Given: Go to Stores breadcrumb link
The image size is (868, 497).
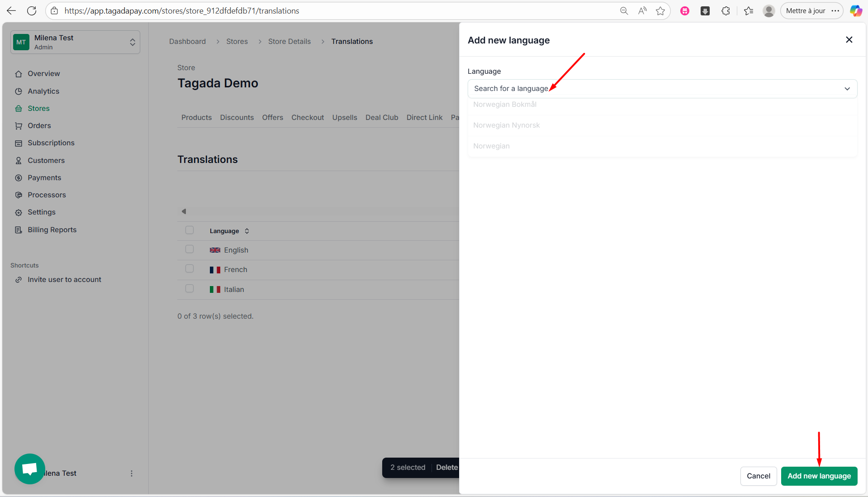Looking at the screenshot, I should [237, 42].
